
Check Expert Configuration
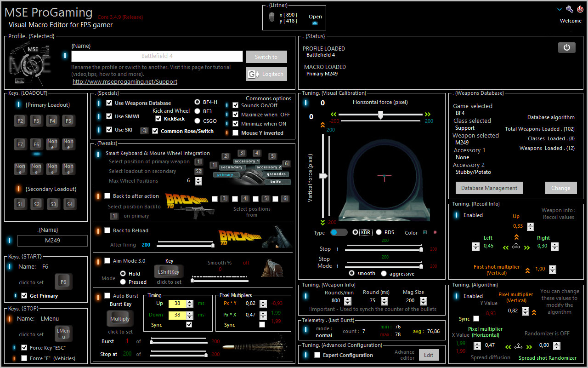317,355
